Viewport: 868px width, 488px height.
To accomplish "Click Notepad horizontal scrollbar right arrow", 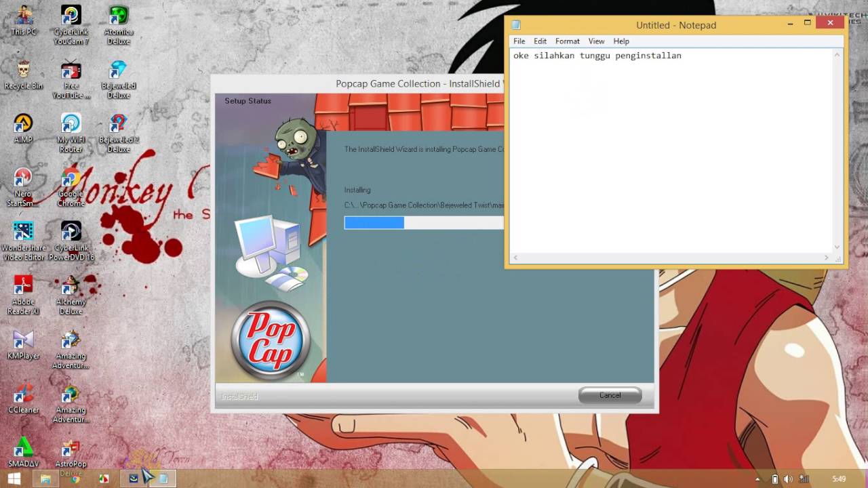I will click(826, 258).
